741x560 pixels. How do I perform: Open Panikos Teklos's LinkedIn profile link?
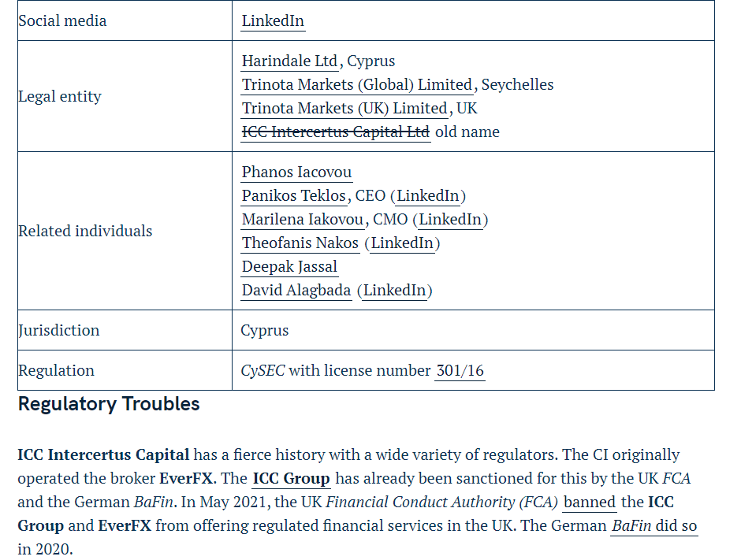pyautogui.click(x=428, y=196)
